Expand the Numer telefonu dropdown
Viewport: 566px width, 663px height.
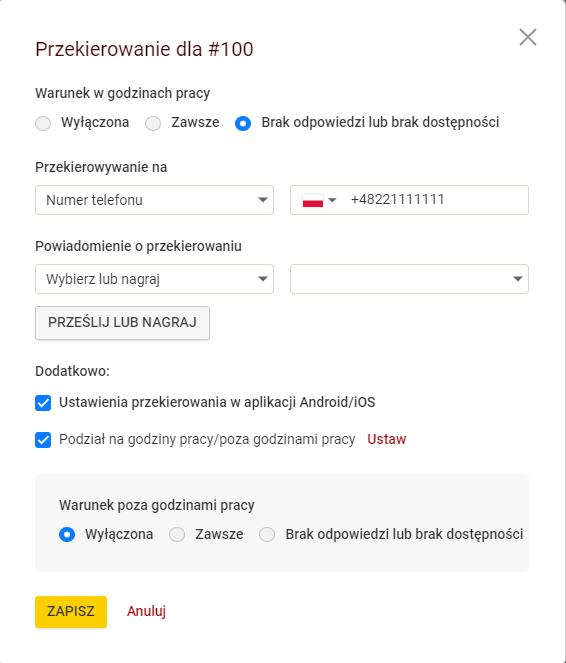154,200
